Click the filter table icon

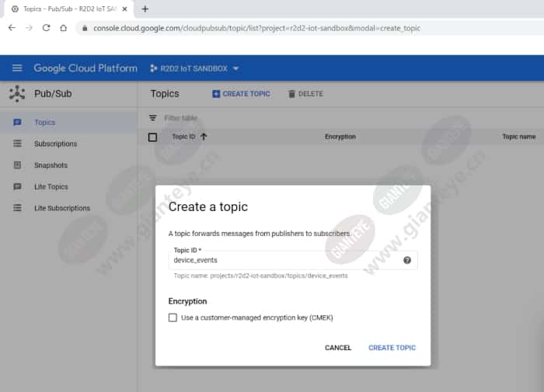152,118
